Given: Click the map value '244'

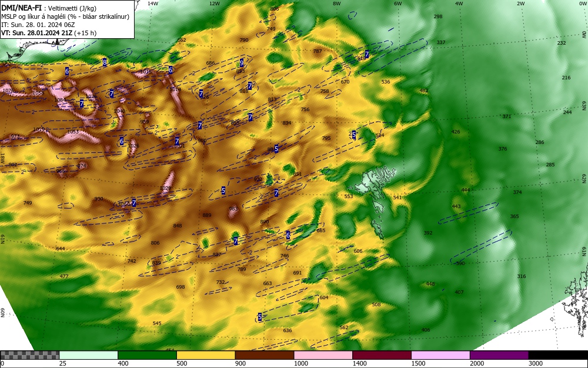Looking at the screenshot, I should [x=567, y=112].
